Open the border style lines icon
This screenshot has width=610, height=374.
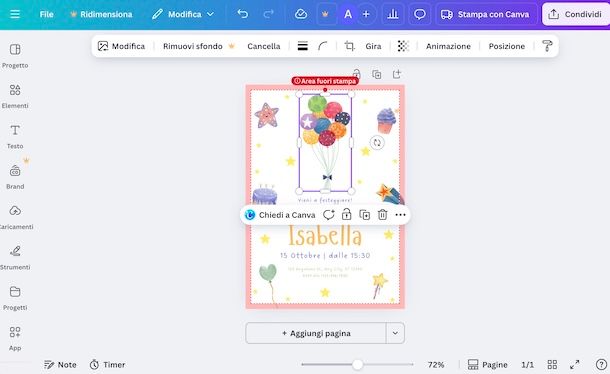point(303,46)
